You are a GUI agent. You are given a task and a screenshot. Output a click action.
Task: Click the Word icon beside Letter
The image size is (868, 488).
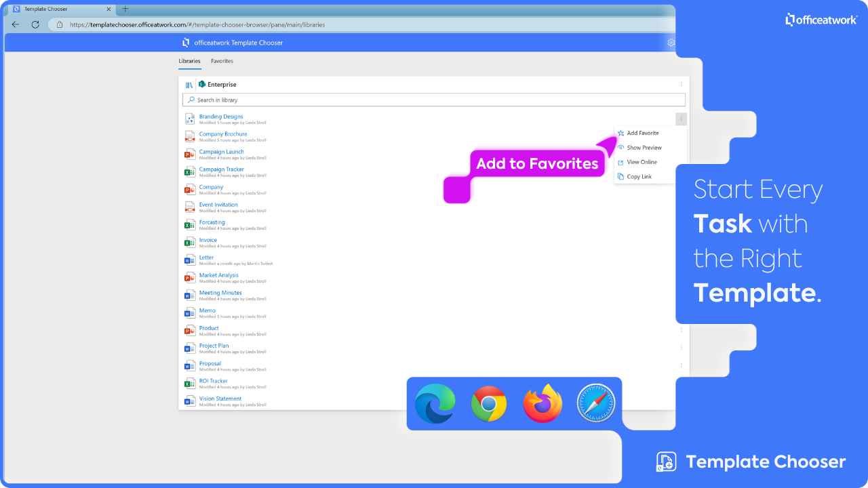coord(190,260)
